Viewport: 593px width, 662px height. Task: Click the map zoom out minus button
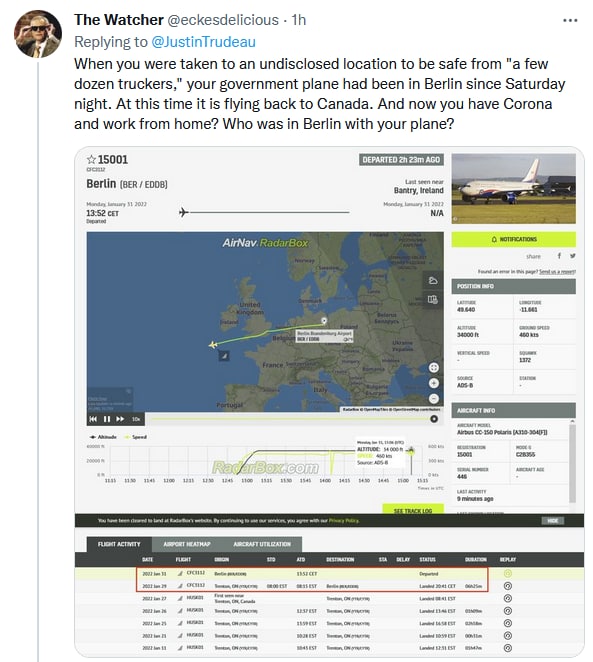[x=433, y=399]
